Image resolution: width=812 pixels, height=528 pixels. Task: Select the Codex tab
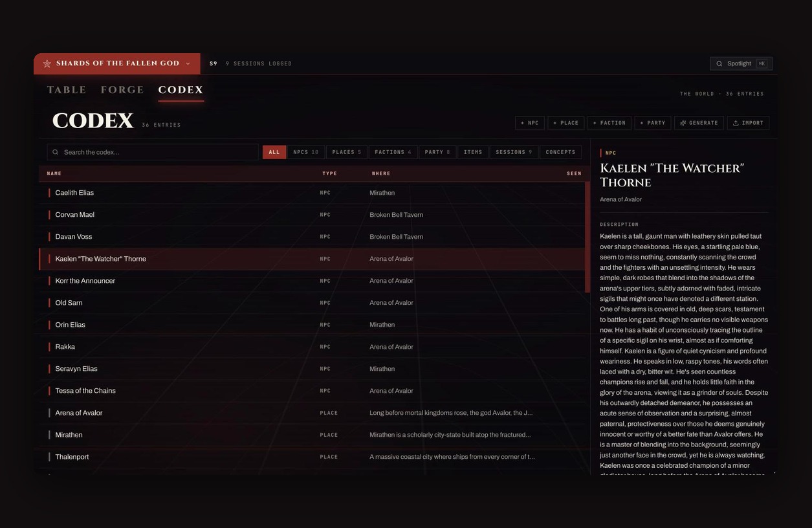point(181,90)
